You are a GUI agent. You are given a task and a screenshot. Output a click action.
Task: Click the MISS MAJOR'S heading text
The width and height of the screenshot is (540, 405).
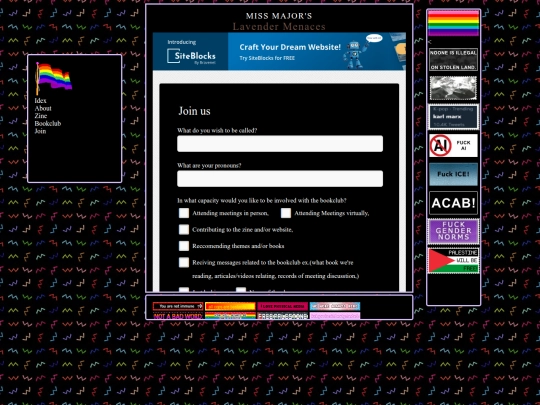coord(279,16)
